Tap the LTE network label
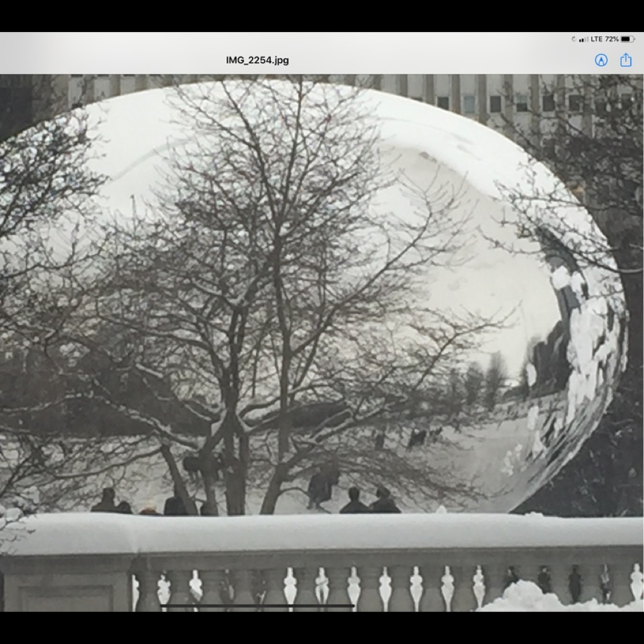Viewport: 644px width, 644px height. coord(596,39)
